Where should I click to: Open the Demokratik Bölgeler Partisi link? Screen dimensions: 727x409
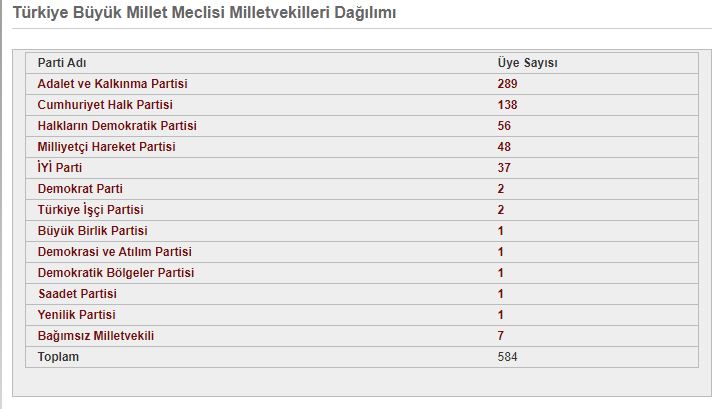click(x=116, y=273)
